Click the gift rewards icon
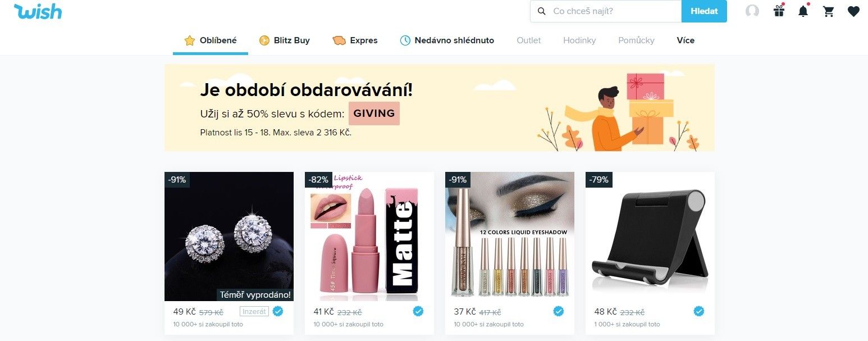 779,11
